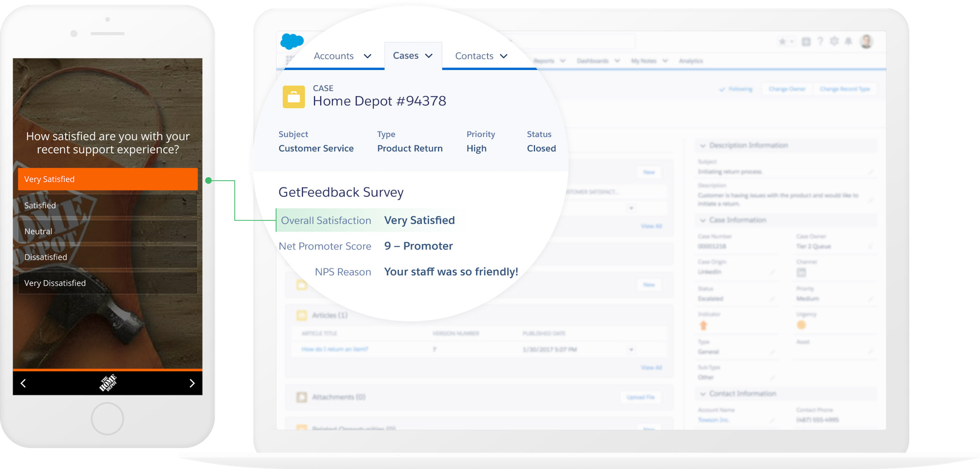The image size is (980, 469).
Task: Click the Salesforce cloud logo
Action: [292, 41]
